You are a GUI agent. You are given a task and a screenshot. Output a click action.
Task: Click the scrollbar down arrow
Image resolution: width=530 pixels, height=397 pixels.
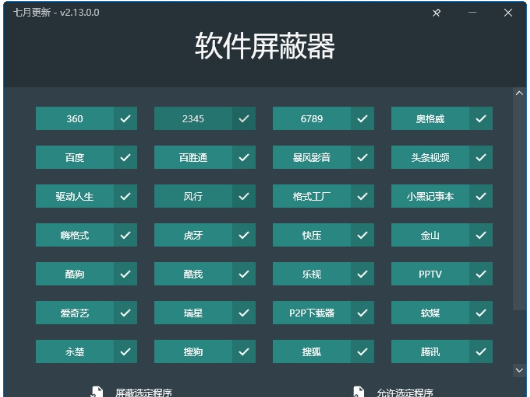click(519, 370)
